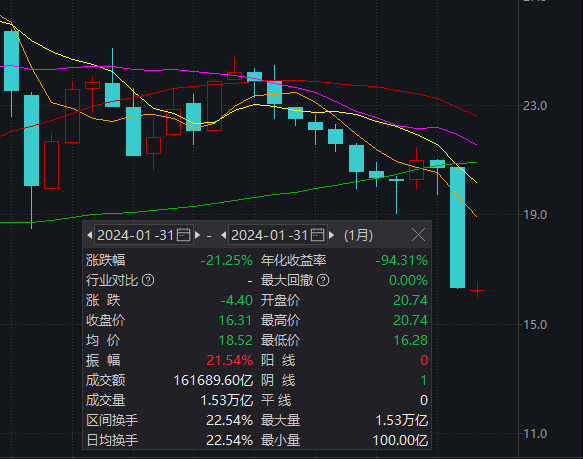Viewport: 583px width, 459px height.
Task: Step end date back with left arrow
Action: (x=223, y=235)
